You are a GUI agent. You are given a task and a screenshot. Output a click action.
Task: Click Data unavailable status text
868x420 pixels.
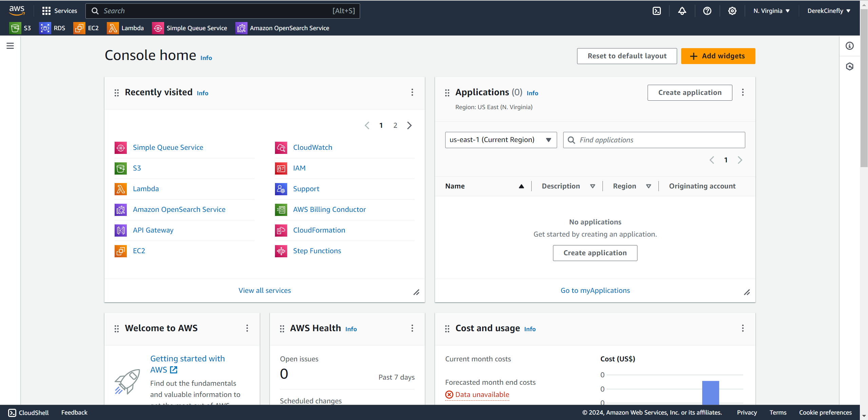coord(482,395)
